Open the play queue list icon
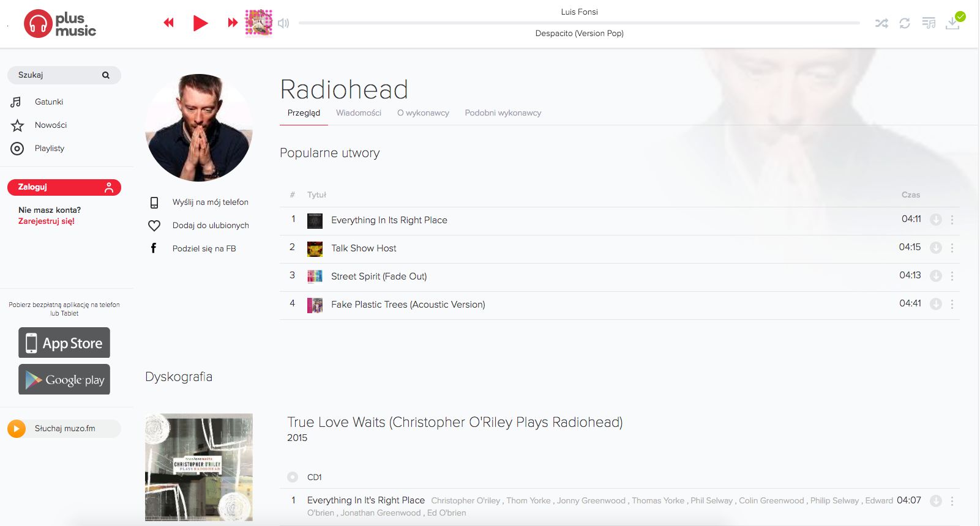Screen dimensions: 980x526 pos(929,23)
